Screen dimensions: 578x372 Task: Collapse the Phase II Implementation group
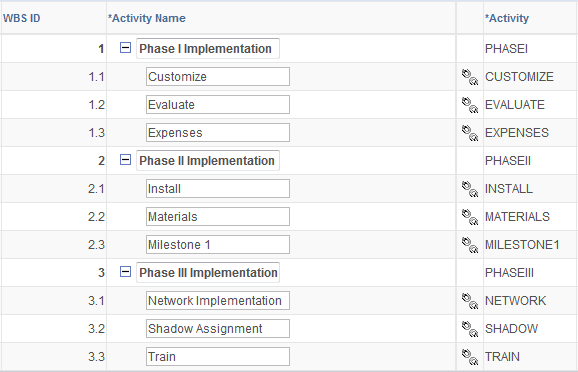click(125, 160)
